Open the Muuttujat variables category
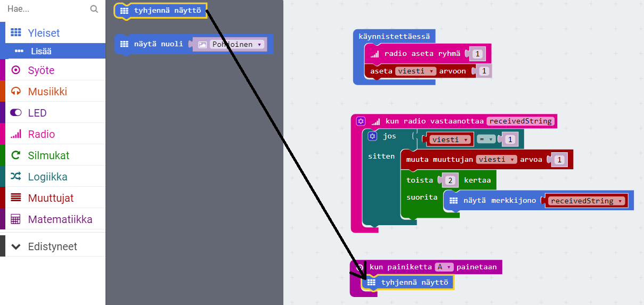This screenshot has width=644, height=305. pyautogui.click(x=51, y=198)
